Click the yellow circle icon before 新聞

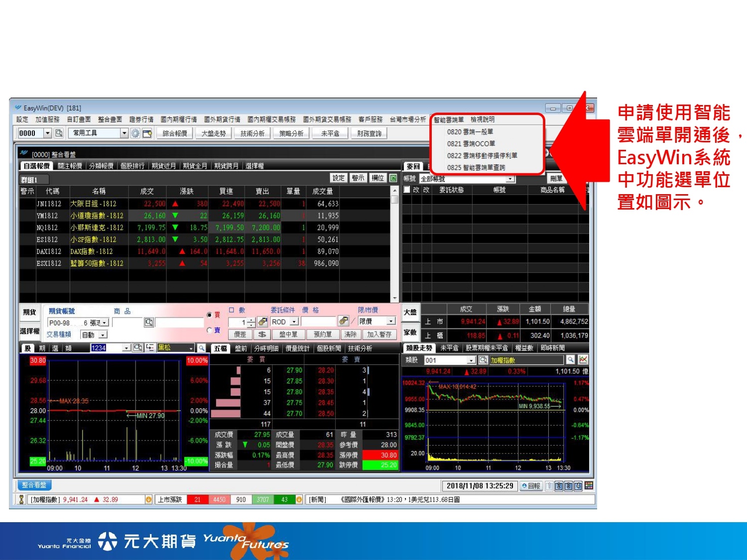[x=299, y=500]
